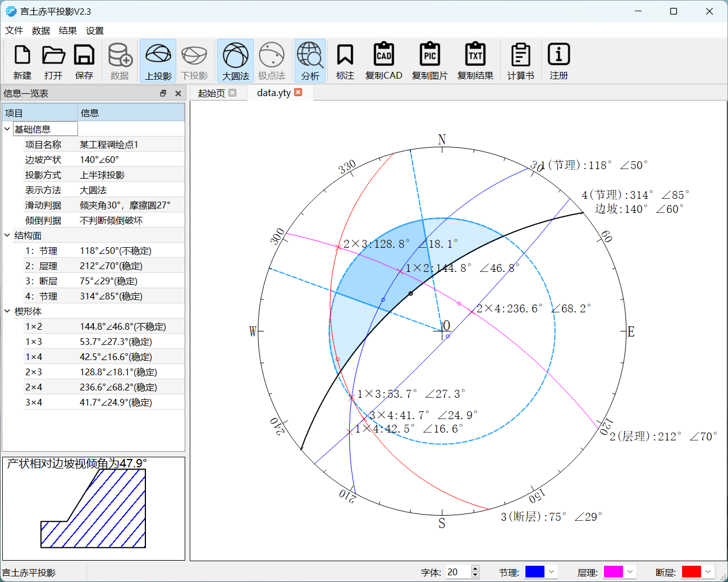728x582 pixels.
Task: Click the blue 节理 color swatch
Action: pos(534,572)
